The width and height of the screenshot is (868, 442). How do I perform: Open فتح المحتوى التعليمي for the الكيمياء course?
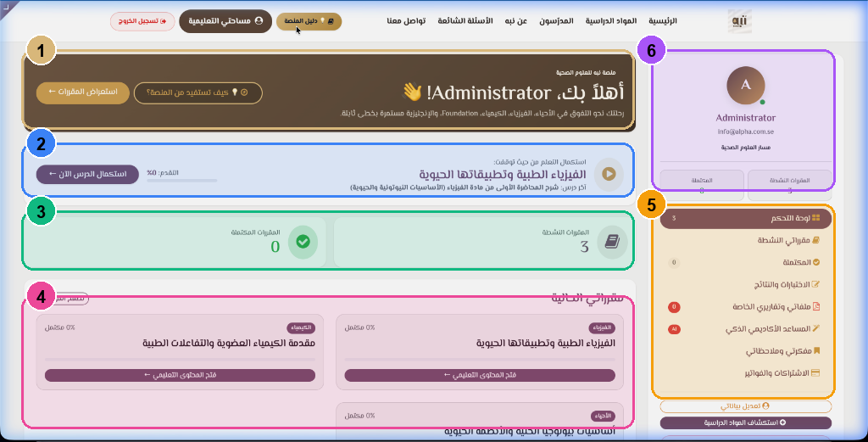click(x=180, y=375)
